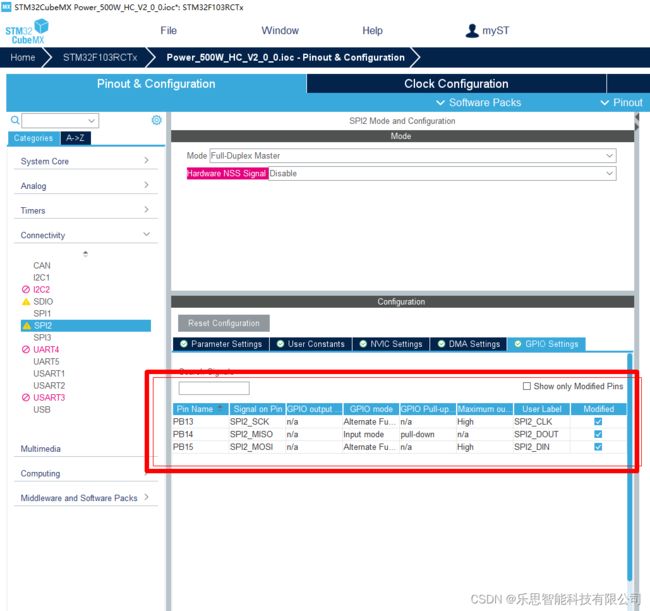Switch to the A->Z list tab
The height and width of the screenshot is (611, 650).
tap(75, 138)
